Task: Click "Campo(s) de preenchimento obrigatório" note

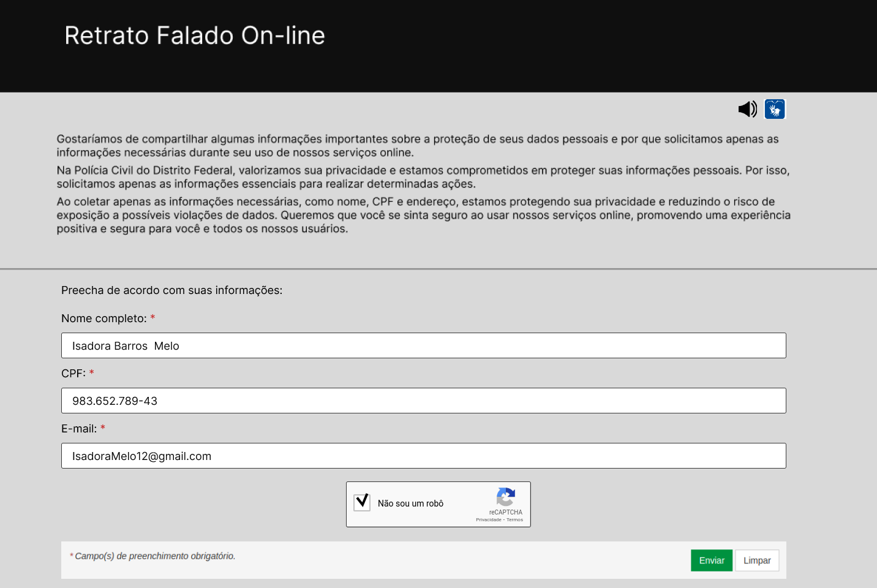Action: [x=155, y=556]
